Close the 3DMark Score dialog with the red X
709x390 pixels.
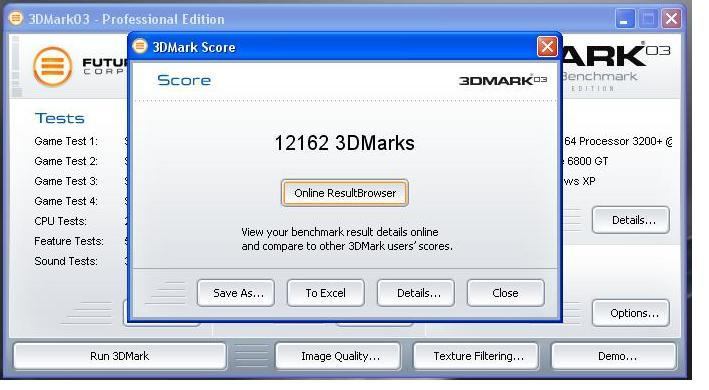(547, 47)
